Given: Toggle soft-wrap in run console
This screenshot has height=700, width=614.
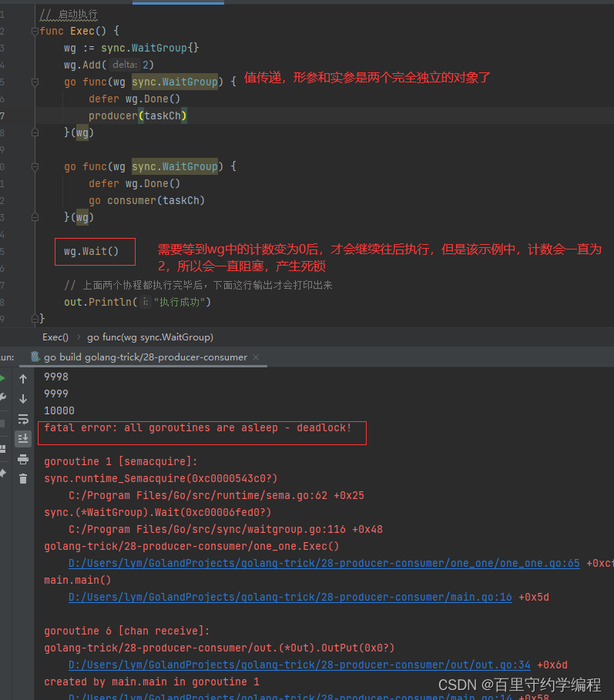Looking at the screenshot, I should (23, 419).
